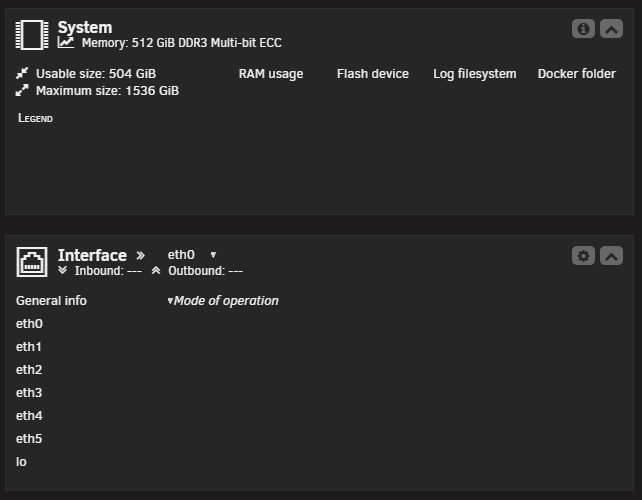Open the memory graph chart icon
642x500 pixels.
pos(66,42)
